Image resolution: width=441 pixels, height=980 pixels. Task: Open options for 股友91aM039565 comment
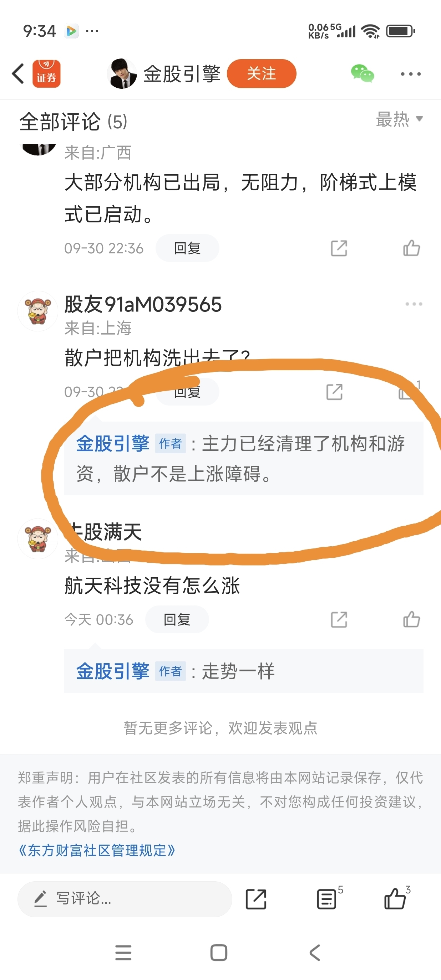coord(414,304)
